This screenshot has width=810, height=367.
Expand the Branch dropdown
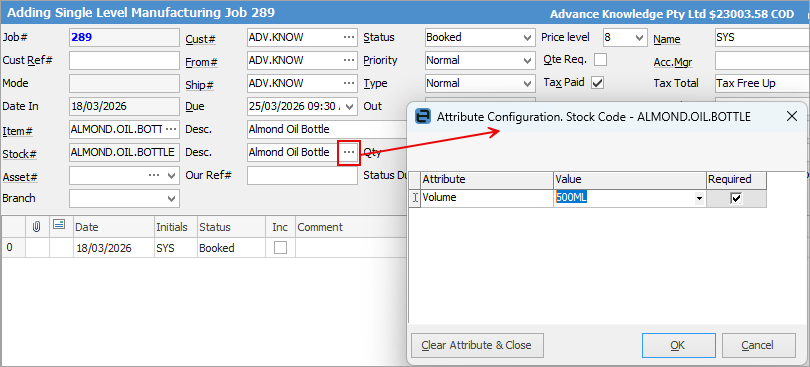point(171,198)
